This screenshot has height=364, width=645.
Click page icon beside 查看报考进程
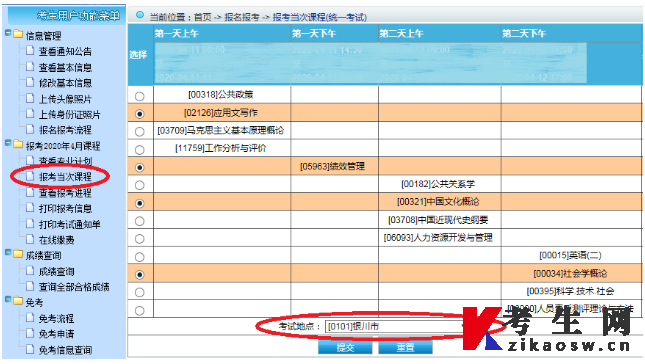coord(30,192)
